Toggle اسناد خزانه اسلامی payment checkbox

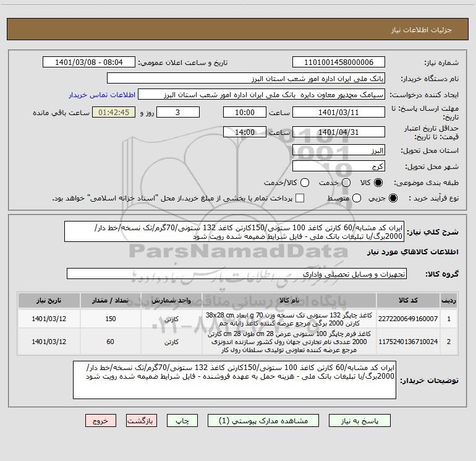pos(300,198)
